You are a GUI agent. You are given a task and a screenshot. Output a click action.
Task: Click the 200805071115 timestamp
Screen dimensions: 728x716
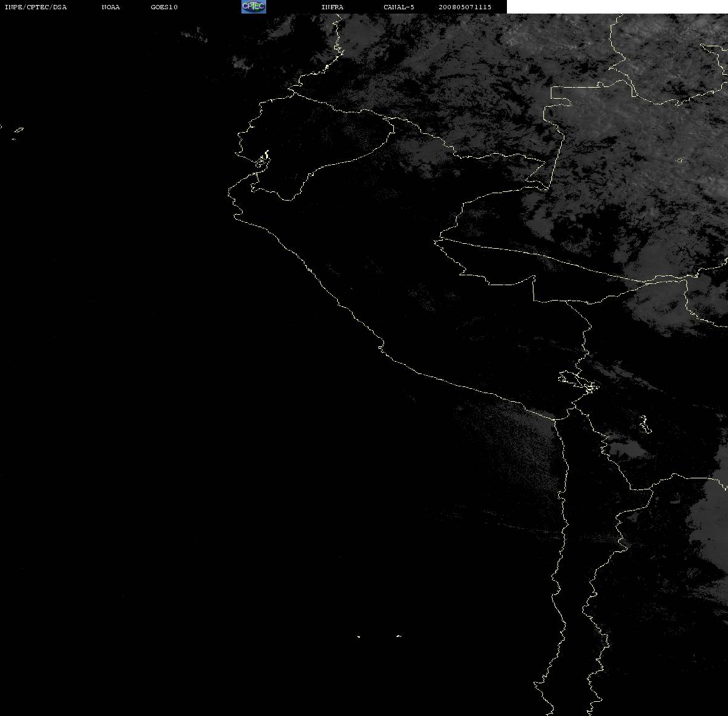tap(465, 7)
